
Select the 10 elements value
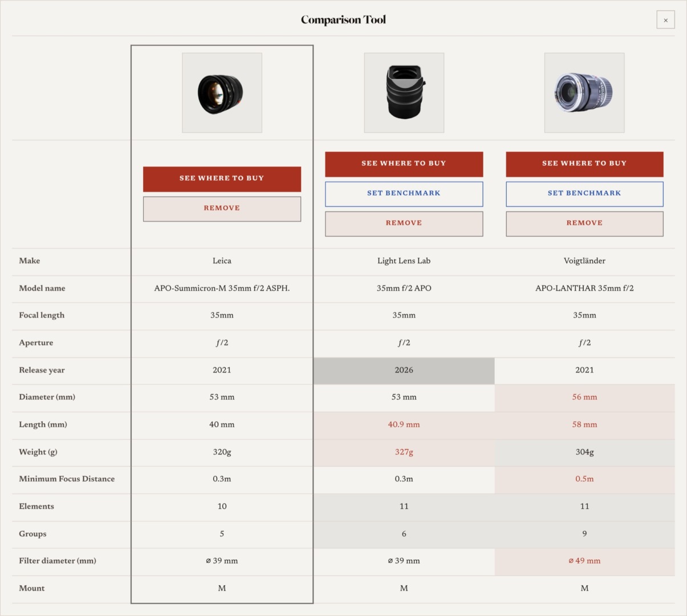(222, 506)
